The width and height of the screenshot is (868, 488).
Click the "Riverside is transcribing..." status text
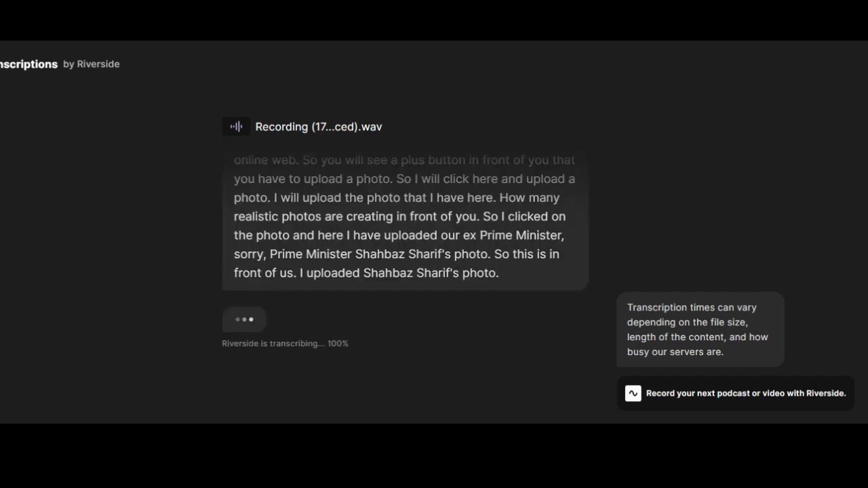click(x=273, y=344)
